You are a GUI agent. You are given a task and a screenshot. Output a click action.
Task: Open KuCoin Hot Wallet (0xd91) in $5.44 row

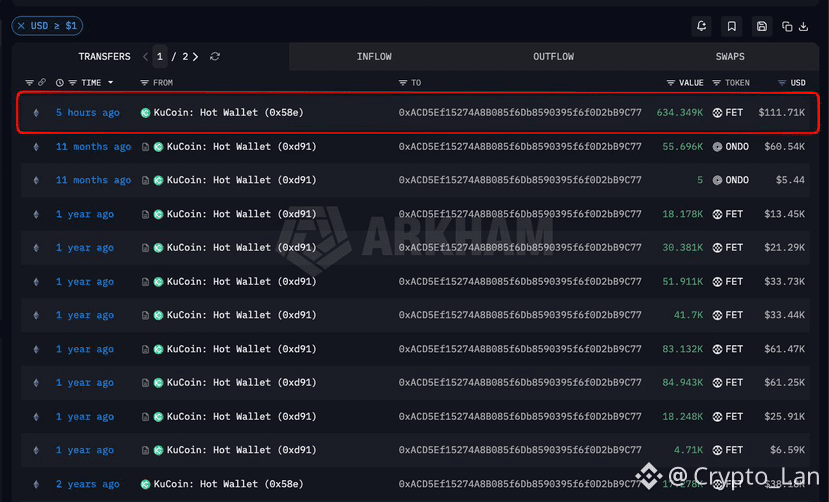[x=242, y=180]
